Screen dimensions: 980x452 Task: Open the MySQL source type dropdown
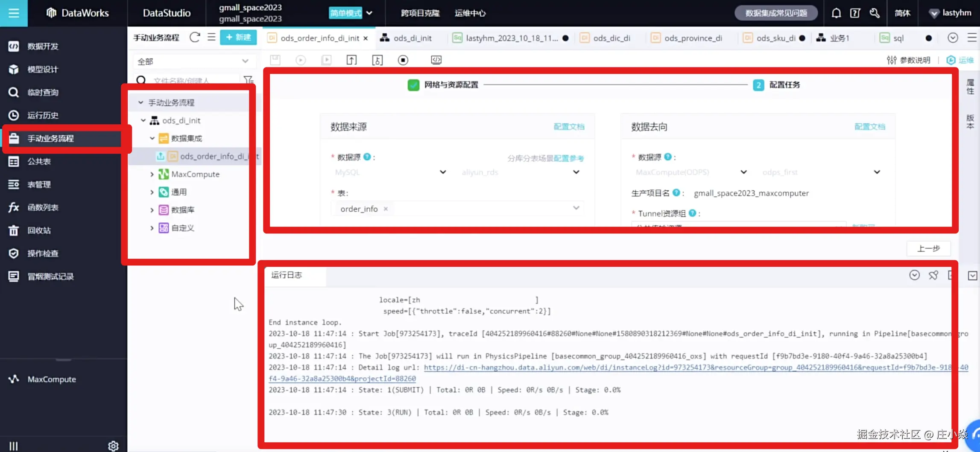pyautogui.click(x=390, y=172)
